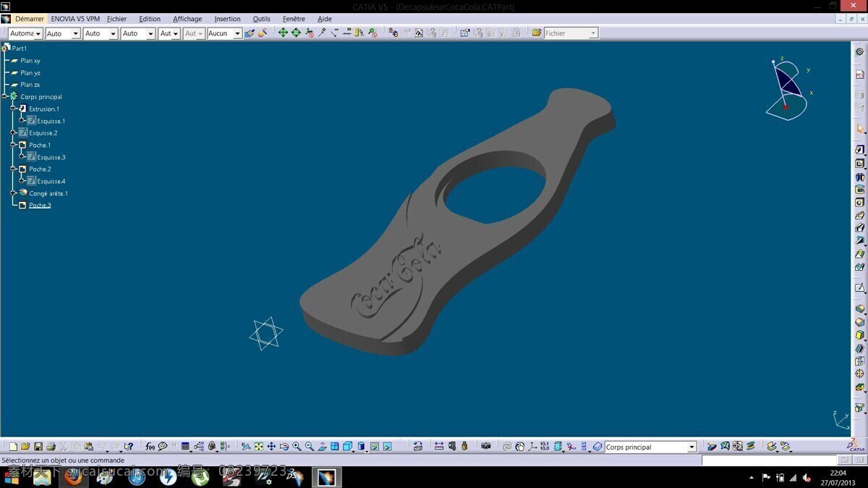This screenshot has width=868, height=488.
Task: Click the Capture camera icon
Action: (485, 447)
